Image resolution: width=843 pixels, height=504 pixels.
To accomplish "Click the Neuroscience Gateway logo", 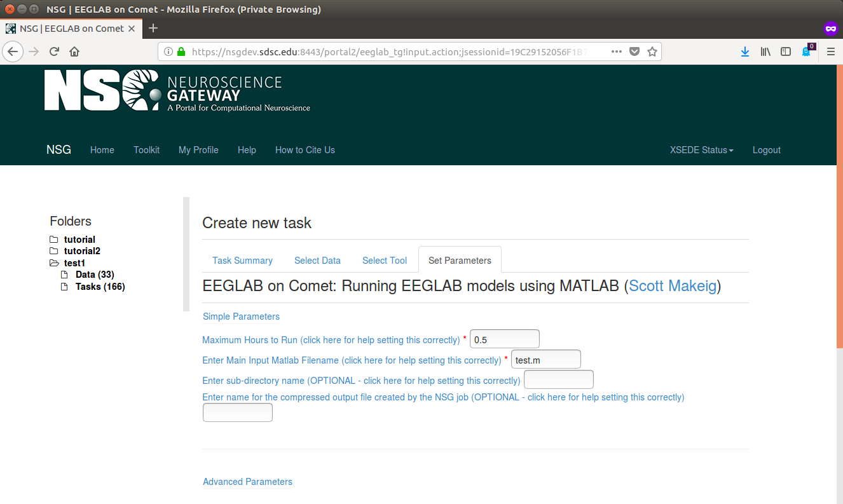I will 177,90.
